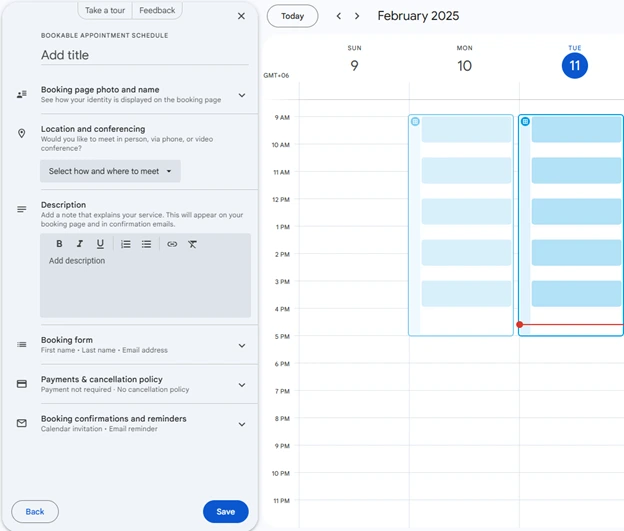The height and width of the screenshot is (531, 624).
Task: Select Tuesday 11 date header
Action: pyautogui.click(x=575, y=66)
